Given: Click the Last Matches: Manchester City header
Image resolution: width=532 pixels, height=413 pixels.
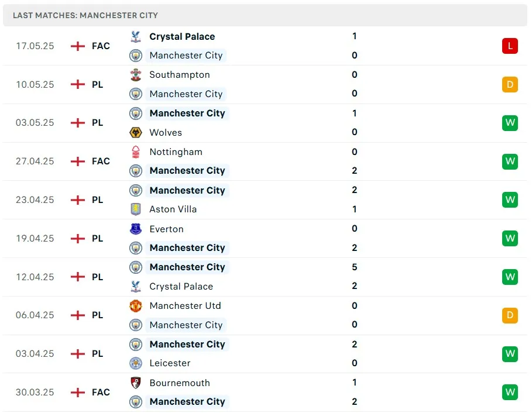Looking at the screenshot, I should point(85,15).
